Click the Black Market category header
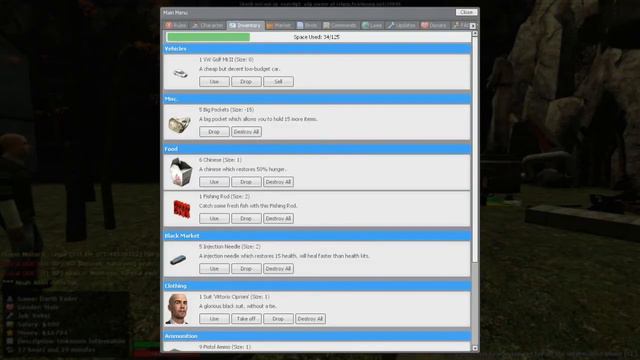Viewport: 640px width, 360px height. pyautogui.click(x=317, y=236)
